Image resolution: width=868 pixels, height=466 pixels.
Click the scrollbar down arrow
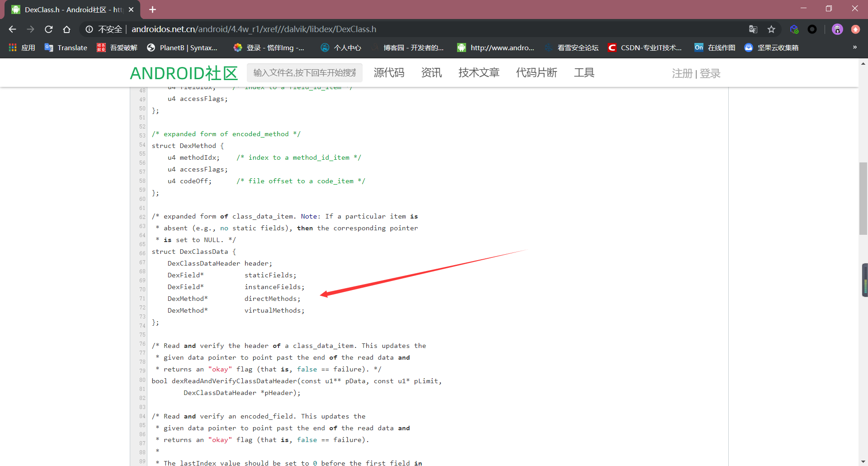pos(863,461)
